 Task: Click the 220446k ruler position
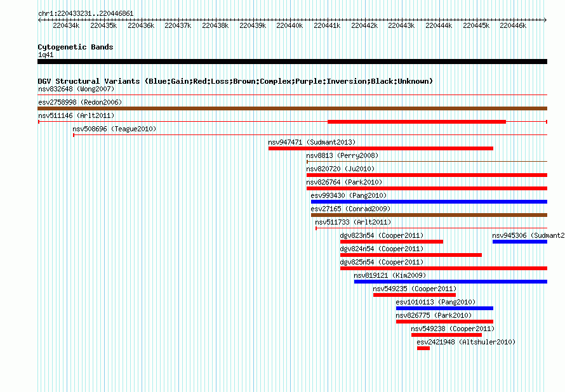tap(513, 25)
